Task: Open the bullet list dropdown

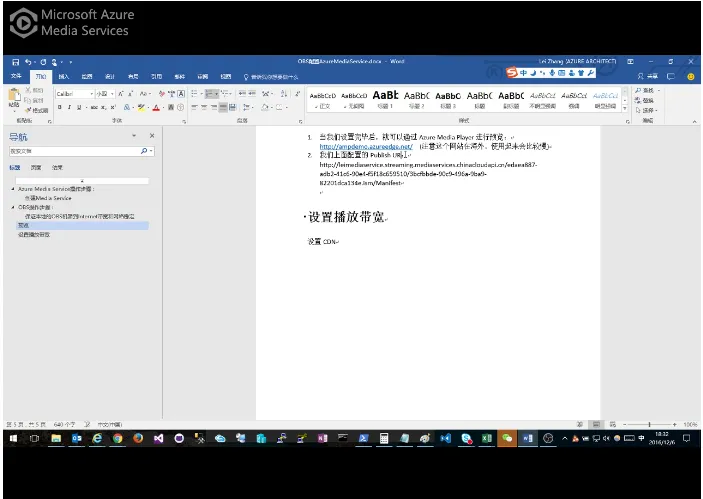Action: coord(201,94)
